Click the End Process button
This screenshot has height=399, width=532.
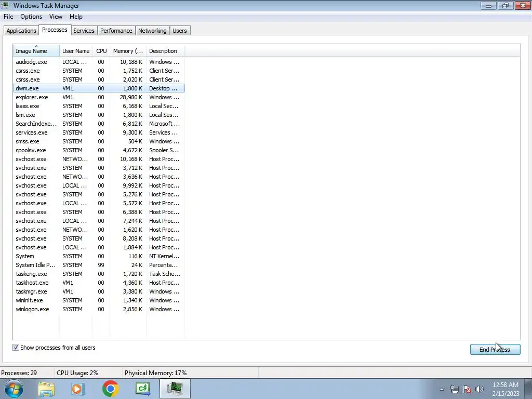(x=495, y=350)
